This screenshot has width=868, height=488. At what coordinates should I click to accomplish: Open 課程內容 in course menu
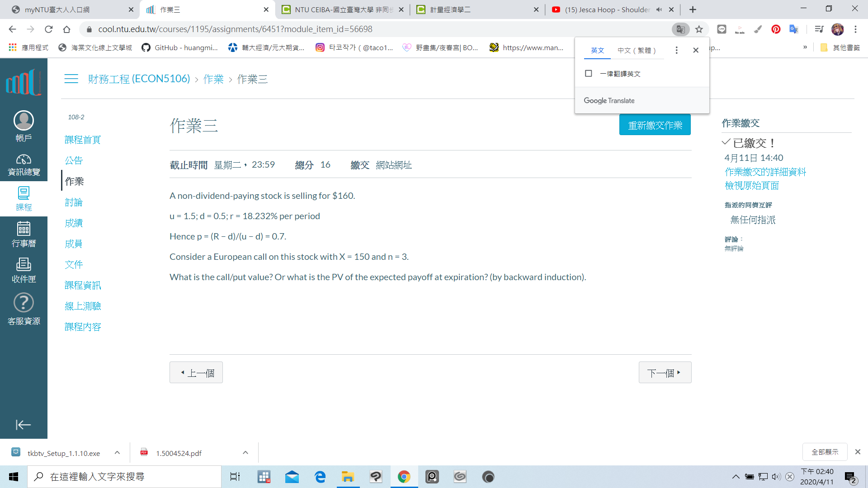[x=83, y=327]
